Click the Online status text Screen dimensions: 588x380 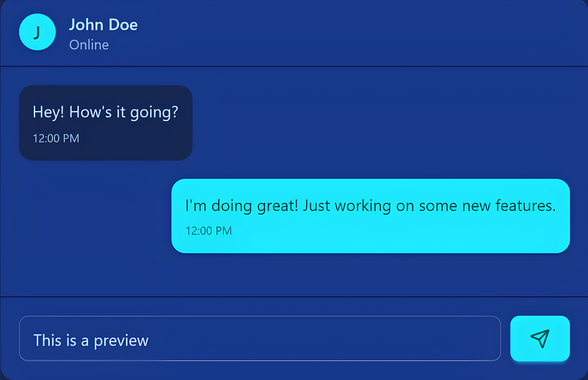click(89, 45)
